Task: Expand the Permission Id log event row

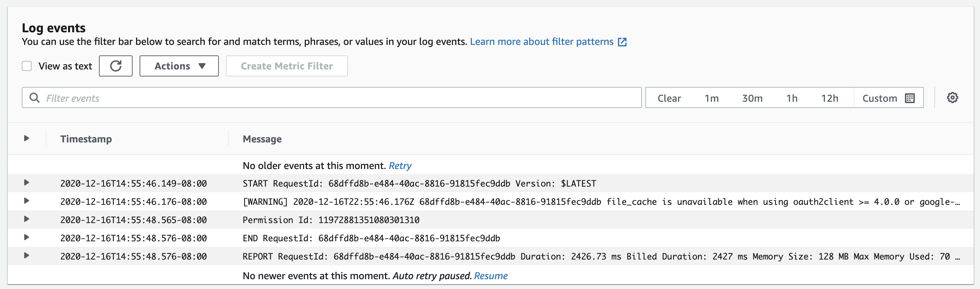Action: pos(27,220)
